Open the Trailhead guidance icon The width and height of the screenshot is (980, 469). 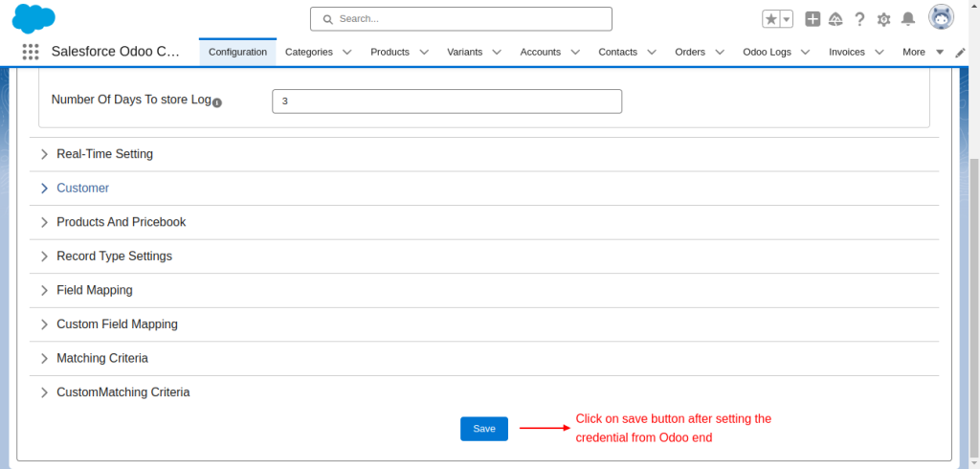pyautogui.click(x=835, y=19)
